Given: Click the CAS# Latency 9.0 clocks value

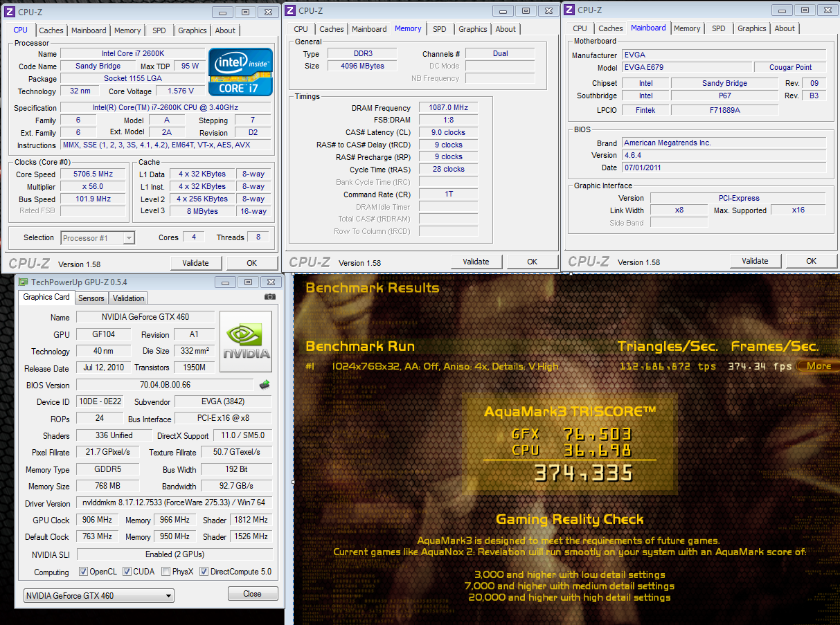Looking at the screenshot, I should [448, 132].
